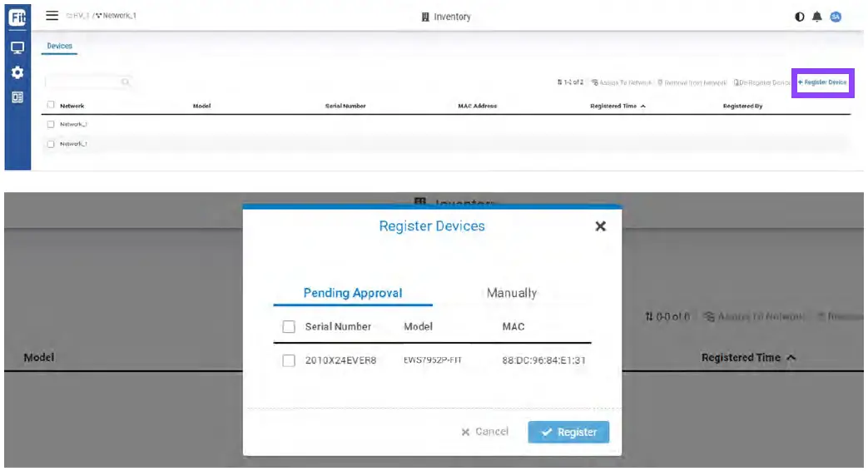Click the dialog's Model column header
Viewport: 868px width, 471px height.
(x=418, y=326)
